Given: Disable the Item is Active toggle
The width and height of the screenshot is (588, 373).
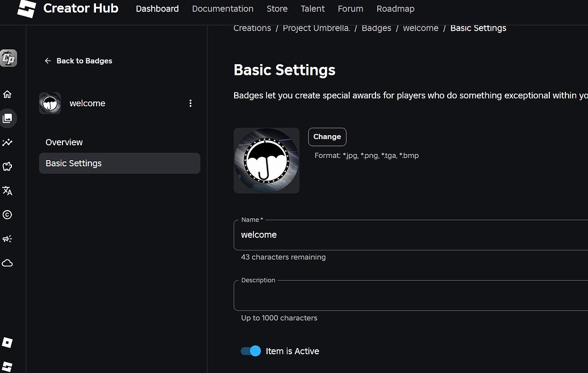Looking at the screenshot, I should (250, 351).
